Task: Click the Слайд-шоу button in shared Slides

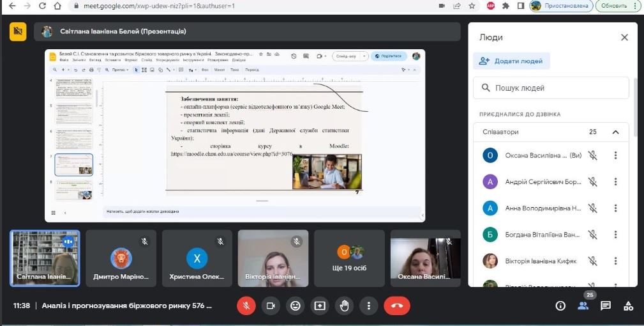Action: (346, 56)
